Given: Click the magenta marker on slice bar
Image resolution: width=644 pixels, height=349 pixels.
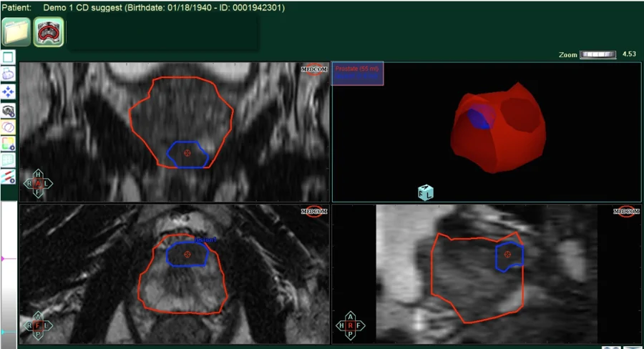Looking at the screenshot, I should click(3, 258).
